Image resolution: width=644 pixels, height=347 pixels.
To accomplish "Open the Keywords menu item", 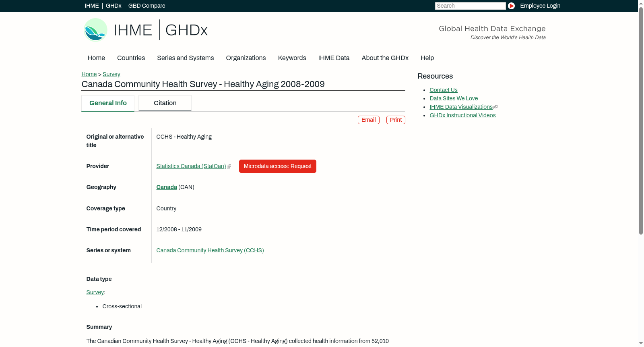I will pyautogui.click(x=292, y=58).
